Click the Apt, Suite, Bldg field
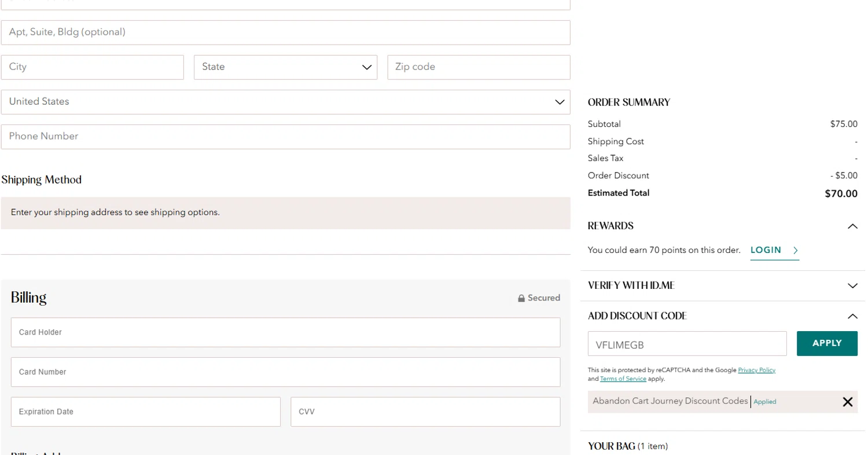This screenshot has width=868, height=455. click(285, 32)
